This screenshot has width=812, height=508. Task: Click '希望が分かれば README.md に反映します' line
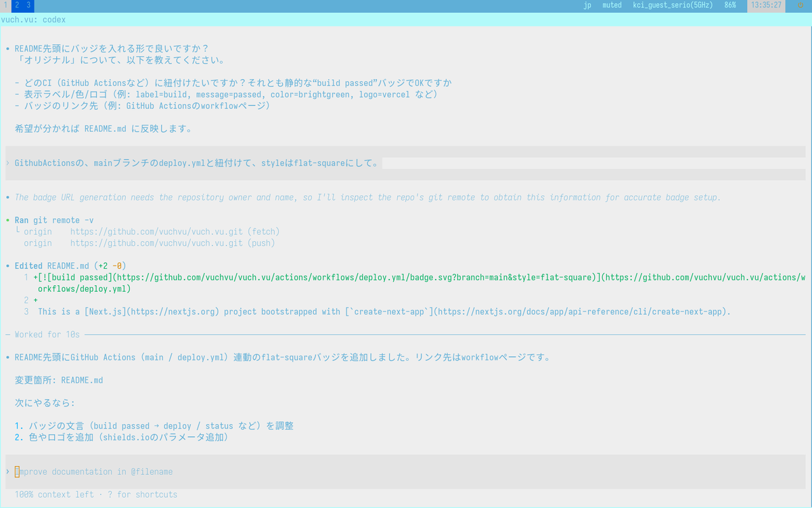[x=103, y=129]
